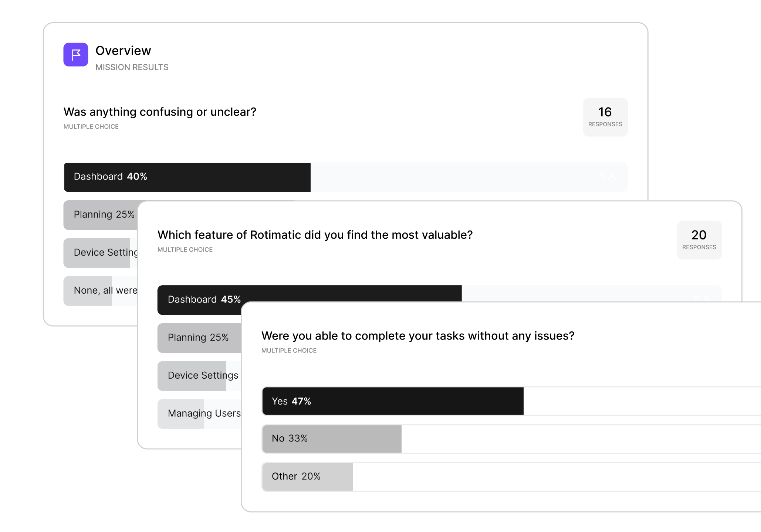The width and height of the screenshot is (761, 532).
Task: Click the Overview heading
Action: coord(123,51)
